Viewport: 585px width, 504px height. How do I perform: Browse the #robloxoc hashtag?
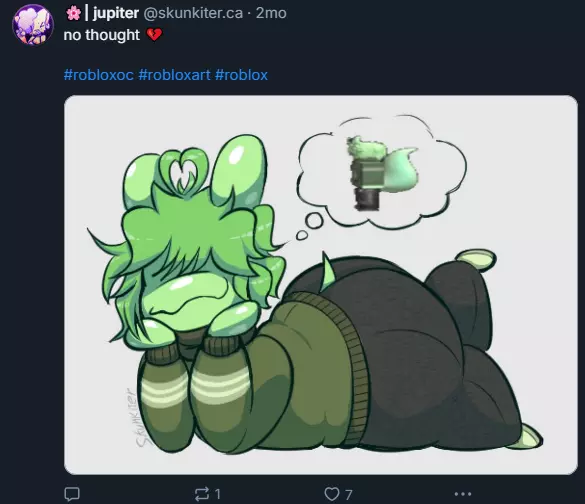tap(98, 75)
